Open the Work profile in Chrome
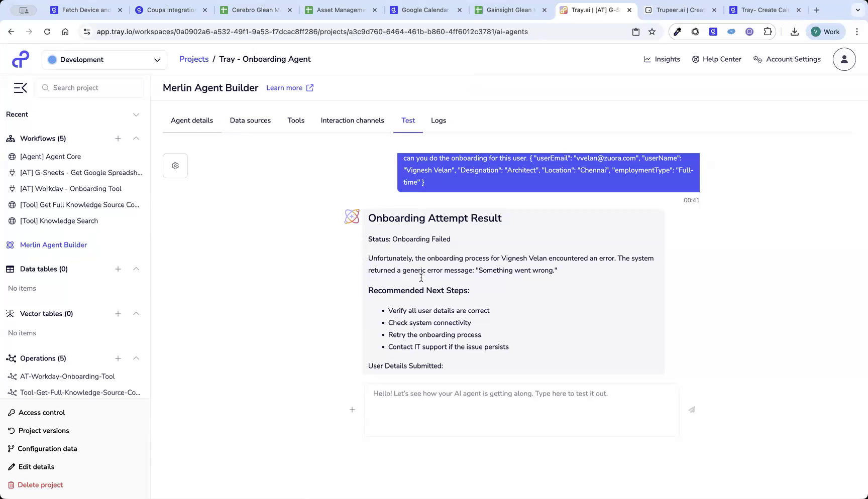The image size is (868, 499). [825, 31]
